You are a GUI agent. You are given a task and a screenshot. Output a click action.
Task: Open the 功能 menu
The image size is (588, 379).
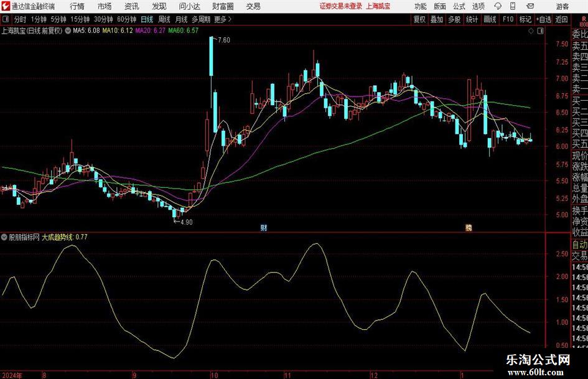421,6
